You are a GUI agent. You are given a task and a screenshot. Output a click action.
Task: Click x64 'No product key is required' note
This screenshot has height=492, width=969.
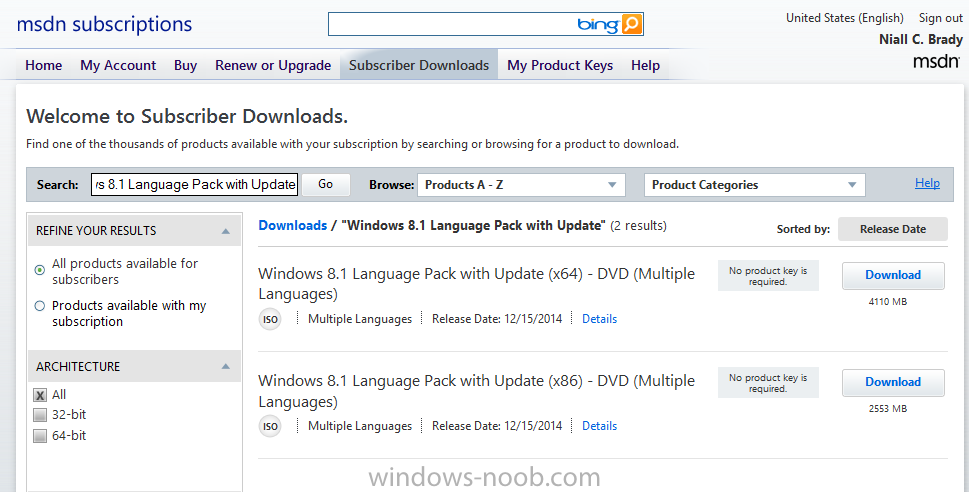tap(768, 276)
